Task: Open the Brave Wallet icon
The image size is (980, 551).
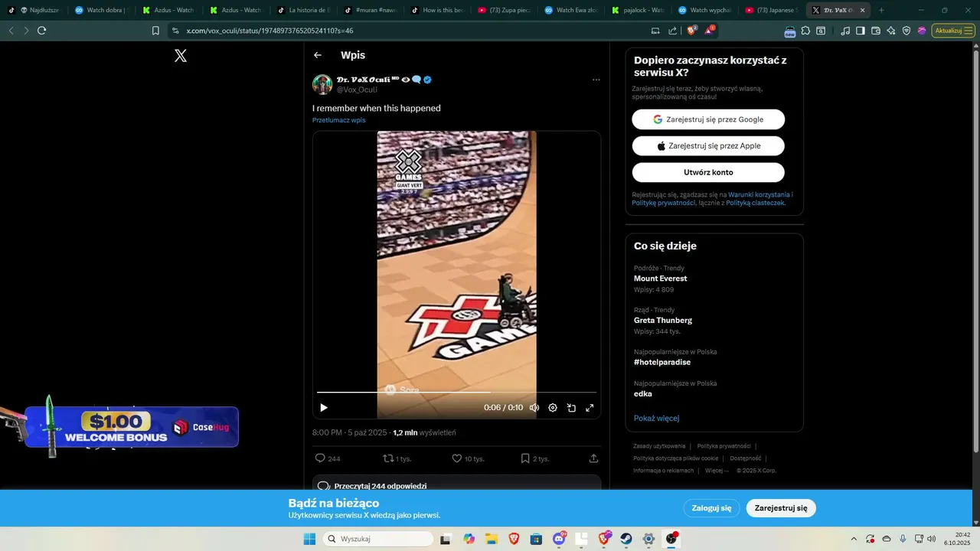Action: 876,31
